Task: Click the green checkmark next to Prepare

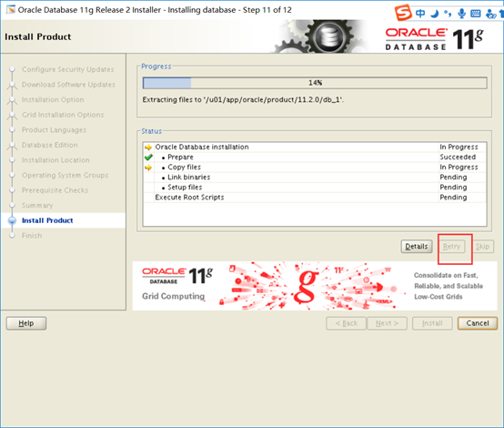Action: point(148,158)
